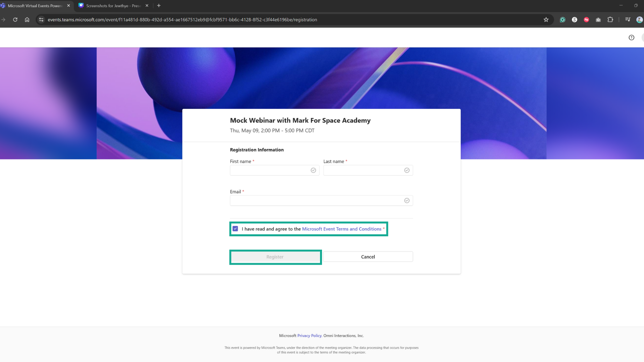Open Microsoft Event Terms and Conditions link
Image resolution: width=644 pixels, height=362 pixels.
[x=341, y=229]
